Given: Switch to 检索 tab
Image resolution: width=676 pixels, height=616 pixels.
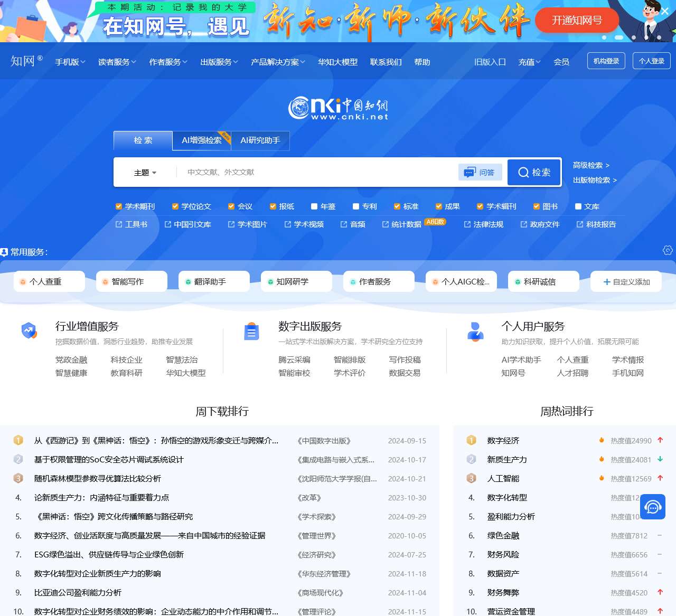Looking at the screenshot, I should coord(143,140).
